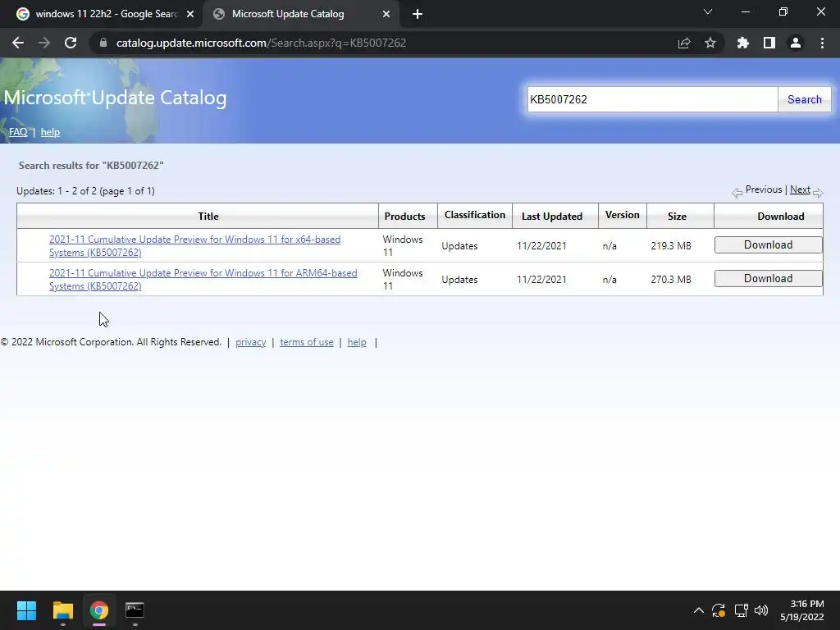Open the help link beside FAQ
Screen dimensions: 840x630
click(x=50, y=132)
